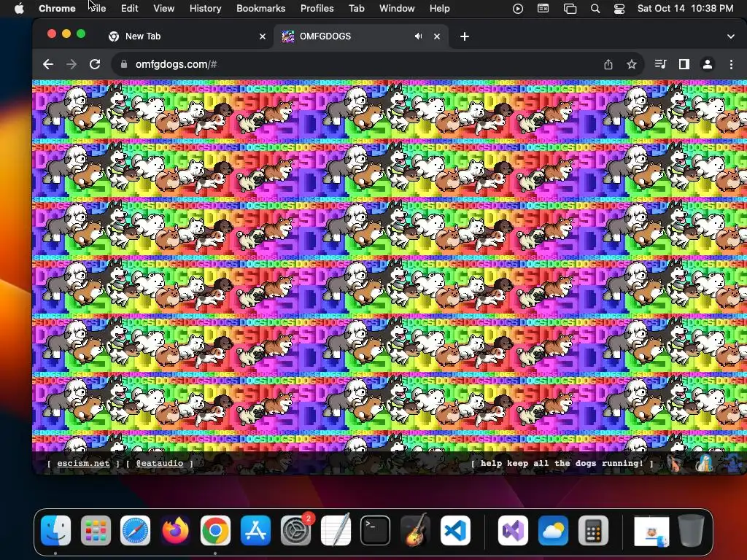Select the OMFGDOGS tab
The height and width of the screenshot is (560, 747).
coord(360,36)
